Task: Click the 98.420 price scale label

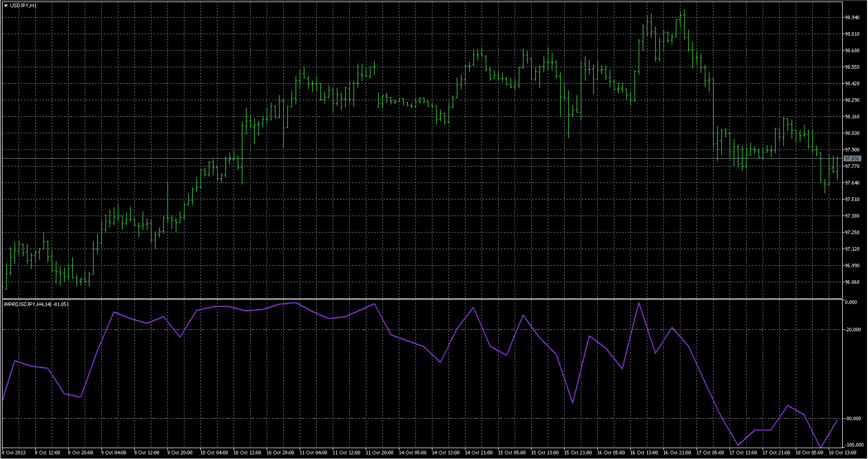Action: point(852,84)
